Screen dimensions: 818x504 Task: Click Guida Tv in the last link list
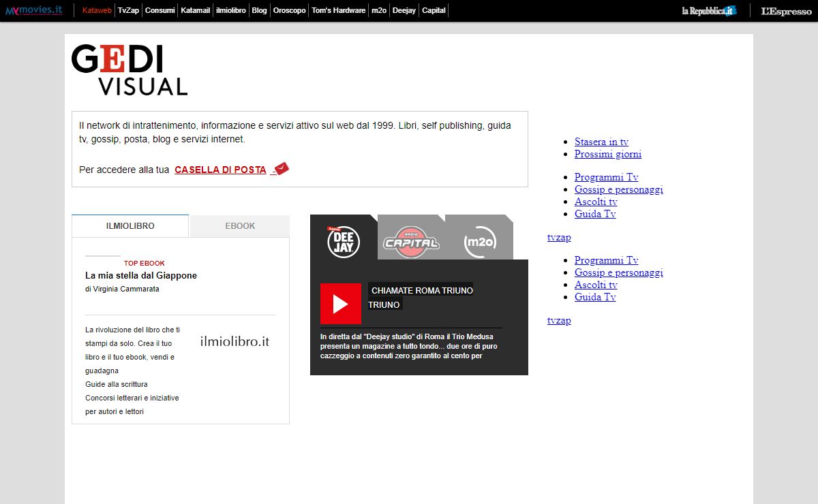[595, 297]
